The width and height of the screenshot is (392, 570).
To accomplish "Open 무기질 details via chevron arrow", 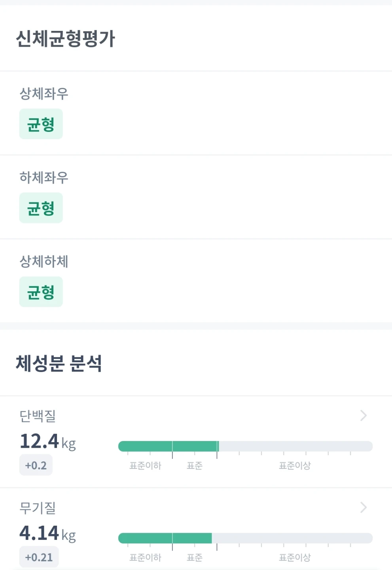I will (x=364, y=507).
